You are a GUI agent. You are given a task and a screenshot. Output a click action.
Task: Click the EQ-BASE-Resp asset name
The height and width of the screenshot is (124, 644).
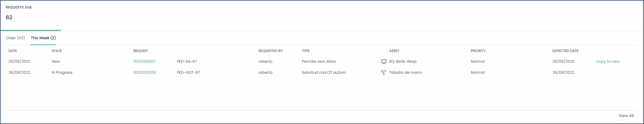coord(403,62)
